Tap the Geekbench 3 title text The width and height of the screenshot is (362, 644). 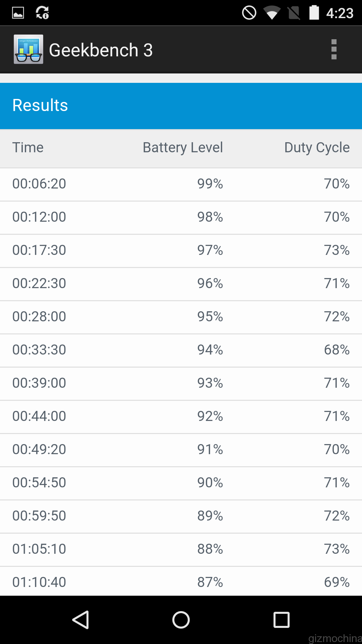tap(101, 50)
